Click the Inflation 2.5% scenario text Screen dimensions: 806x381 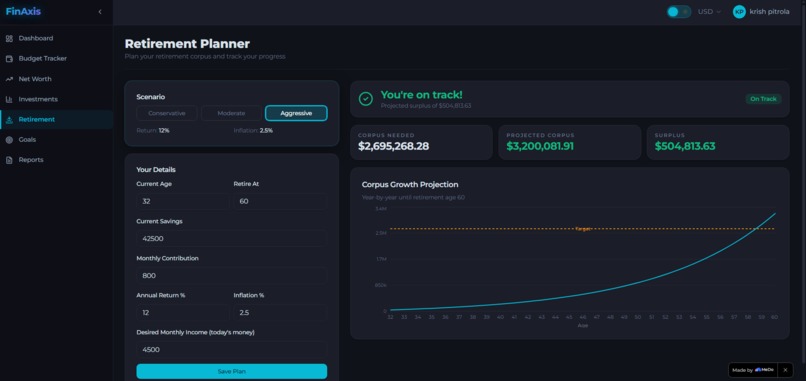(253, 131)
